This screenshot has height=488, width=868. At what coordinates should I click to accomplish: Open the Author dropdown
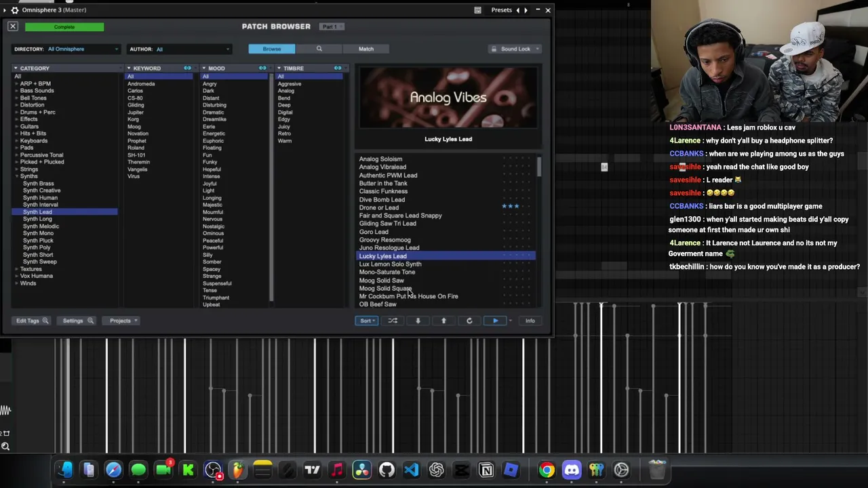click(180, 49)
